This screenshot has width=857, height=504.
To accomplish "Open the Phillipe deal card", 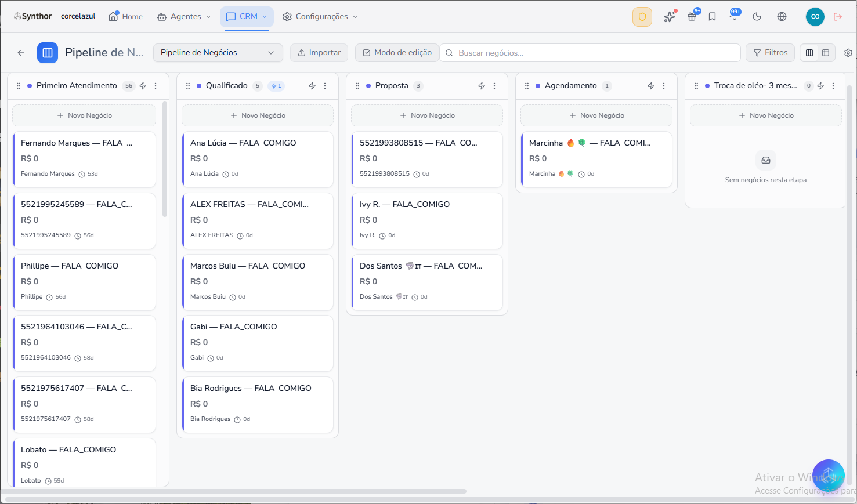I will (x=84, y=282).
